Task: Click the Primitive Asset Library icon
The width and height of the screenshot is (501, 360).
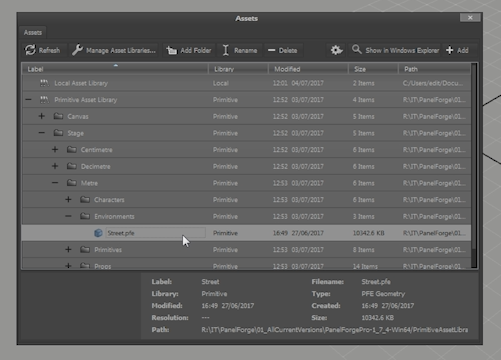Action: pos(44,100)
